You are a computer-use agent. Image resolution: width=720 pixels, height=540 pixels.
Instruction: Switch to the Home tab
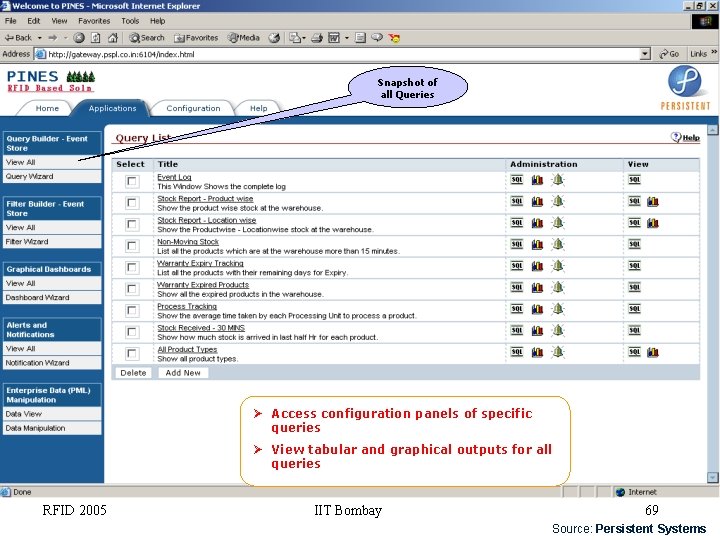click(x=47, y=108)
